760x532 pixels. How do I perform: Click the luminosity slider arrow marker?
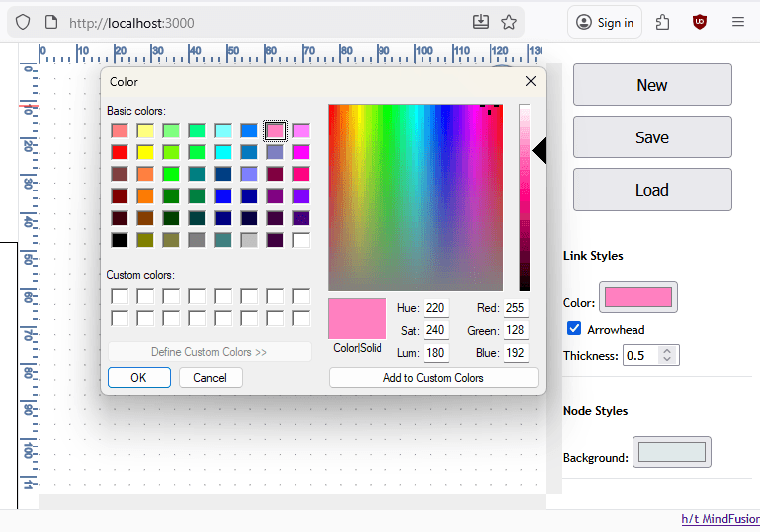tap(539, 151)
